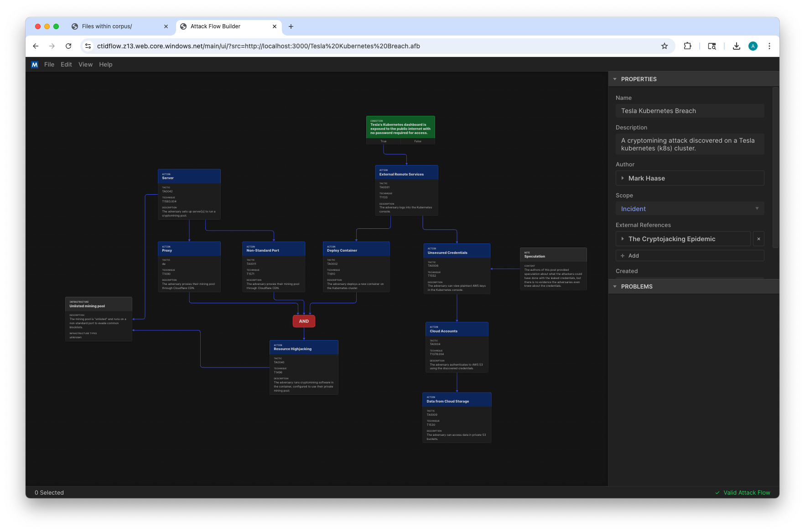This screenshot has height=532, width=805.
Task: Select the Unlisted mining pool infrastructure node
Action: [99, 319]
